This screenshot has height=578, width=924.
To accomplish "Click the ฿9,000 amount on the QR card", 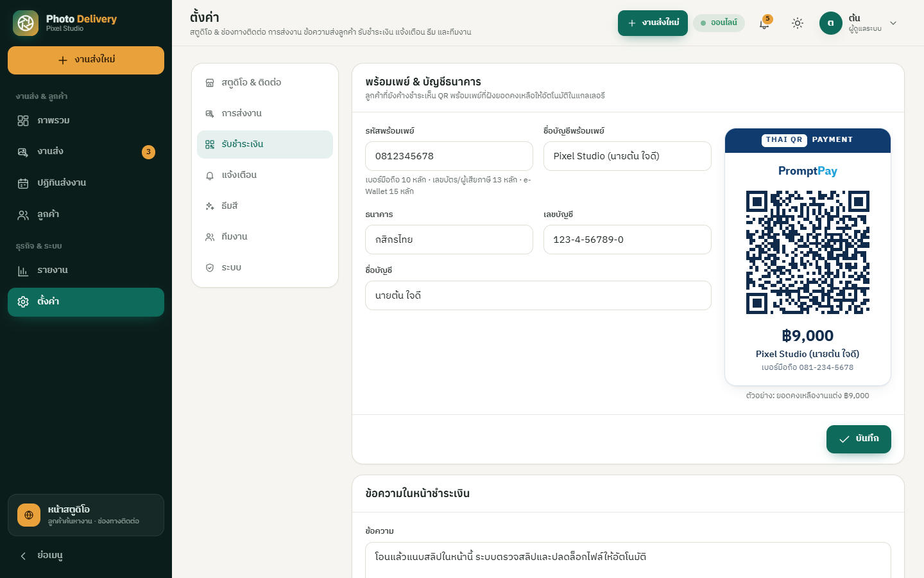I will pyautogui.click(x=808, y=336).
